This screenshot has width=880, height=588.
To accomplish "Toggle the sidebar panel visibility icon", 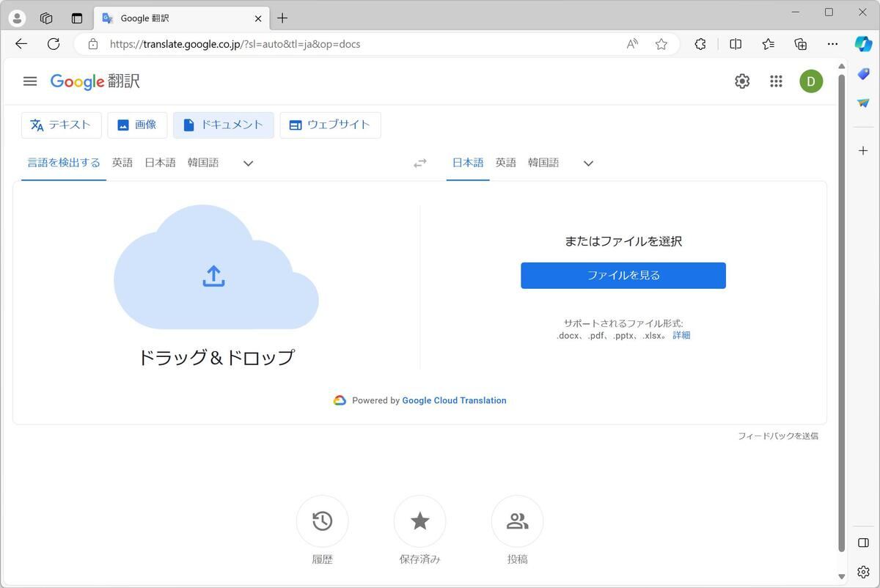I will tap(863, 543).
